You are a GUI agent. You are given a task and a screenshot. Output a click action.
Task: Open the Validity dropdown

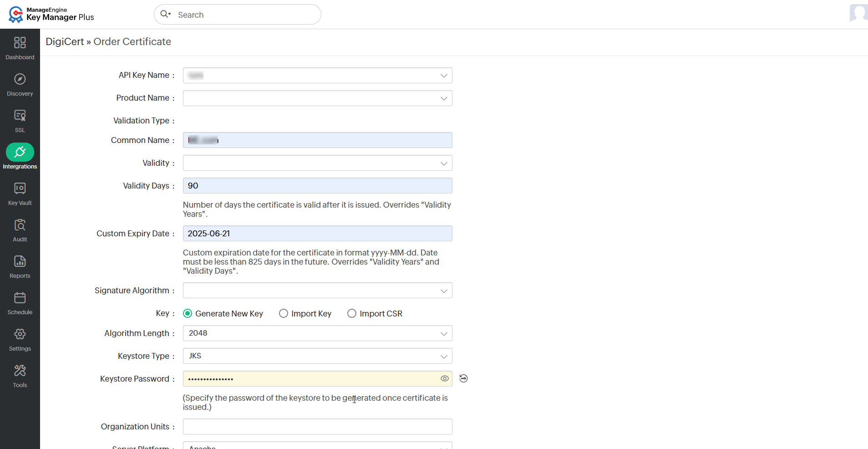coord(318,163)
